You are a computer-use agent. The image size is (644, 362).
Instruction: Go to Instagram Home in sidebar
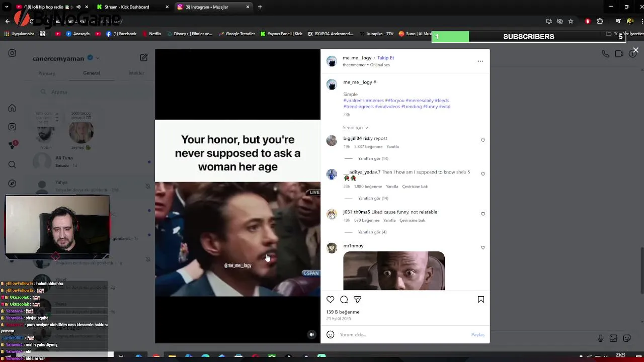click(x=12, y=108)
